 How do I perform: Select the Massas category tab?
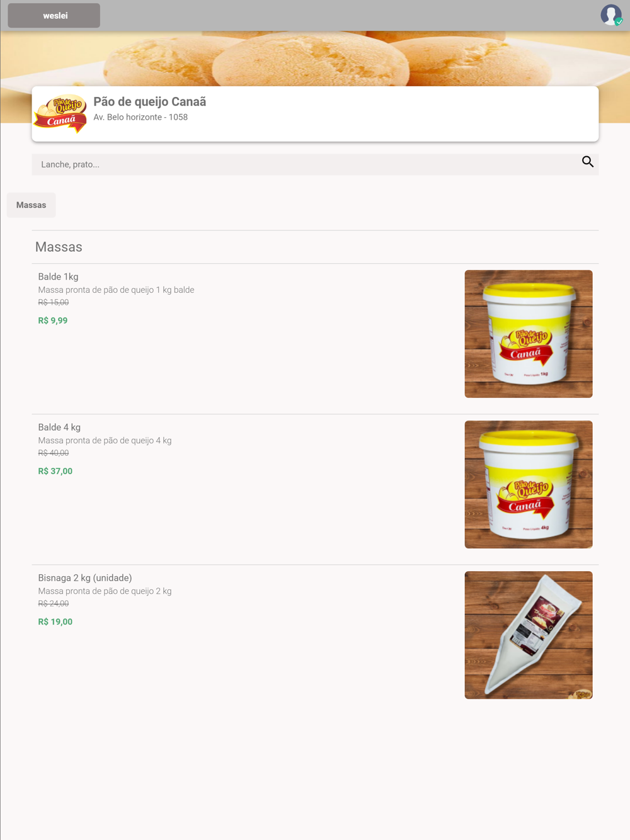[x=31, y=205]
